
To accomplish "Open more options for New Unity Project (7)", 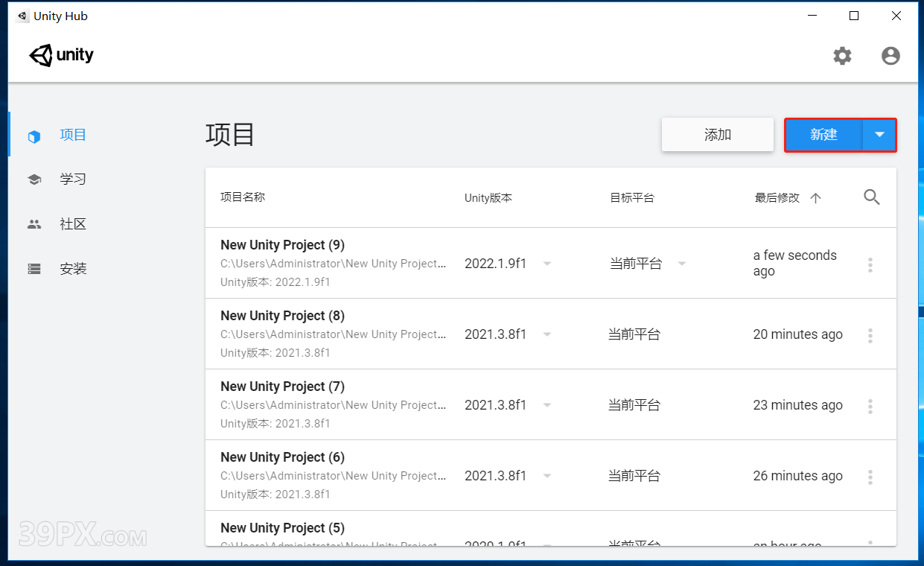I will click(x=870, y=406).
